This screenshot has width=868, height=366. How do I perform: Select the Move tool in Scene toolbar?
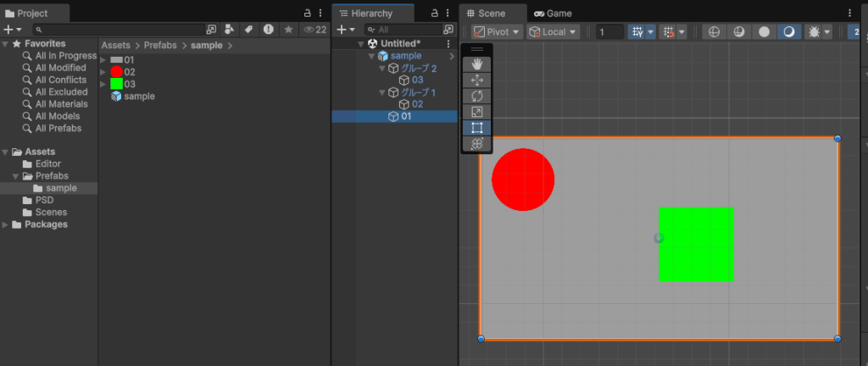pyautogui.click(x=476, y=80)
